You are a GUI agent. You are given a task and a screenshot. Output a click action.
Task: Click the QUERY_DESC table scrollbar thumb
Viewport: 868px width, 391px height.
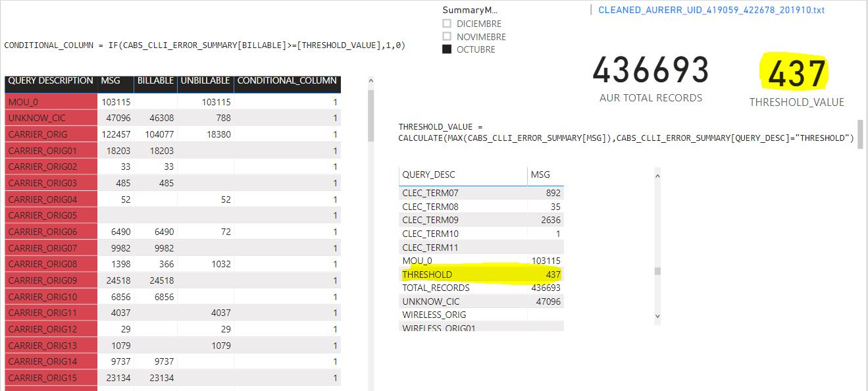coord(657,271)
